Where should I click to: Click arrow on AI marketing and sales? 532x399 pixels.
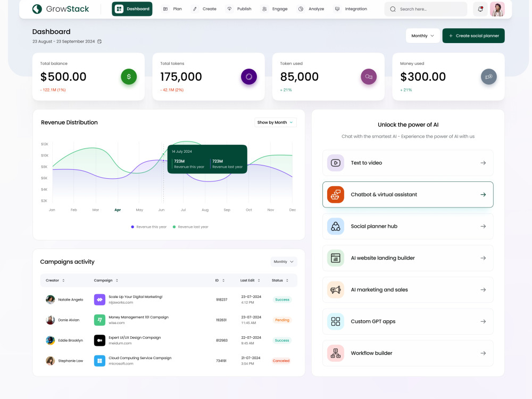point(483,290)
